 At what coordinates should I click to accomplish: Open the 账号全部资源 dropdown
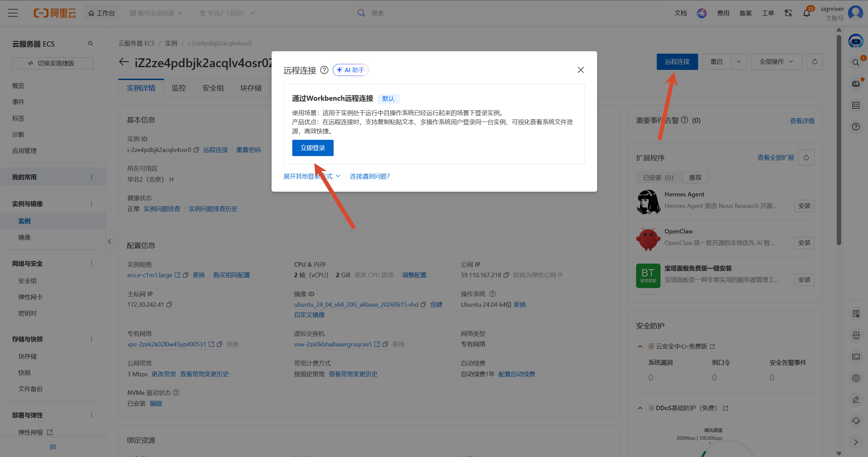point(156,13)
